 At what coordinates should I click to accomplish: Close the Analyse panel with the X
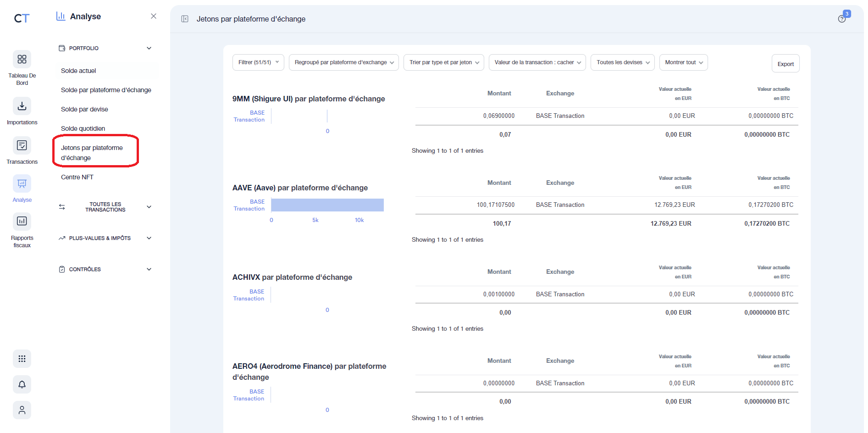click(x=154, y=16)
